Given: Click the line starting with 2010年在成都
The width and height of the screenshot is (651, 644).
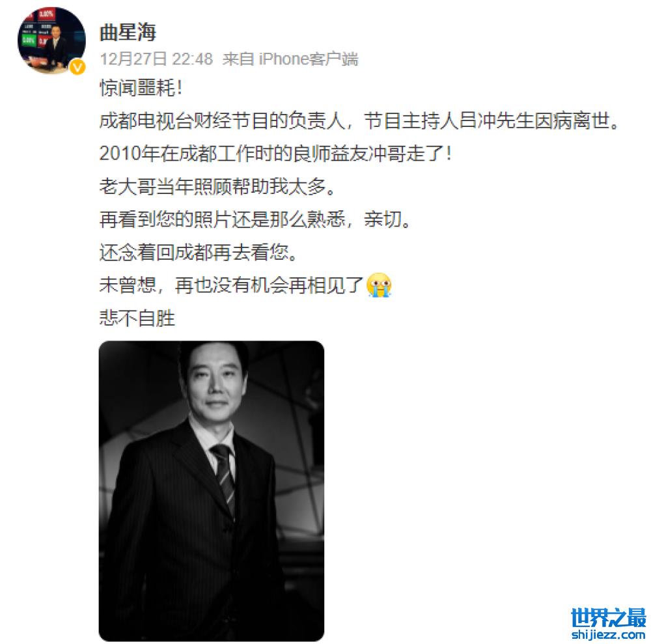Looking at the screenshot, I should 275,154.
